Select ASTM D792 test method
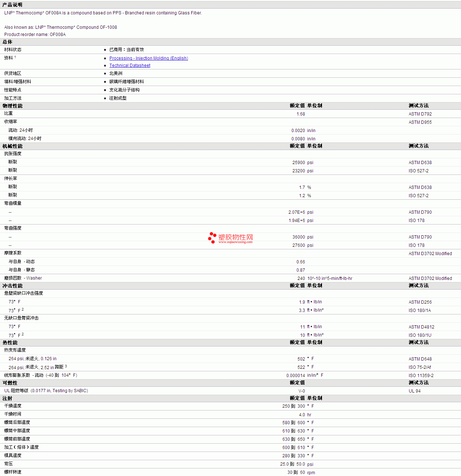Viewport: 461px width, 476px height. coord(420,114)
